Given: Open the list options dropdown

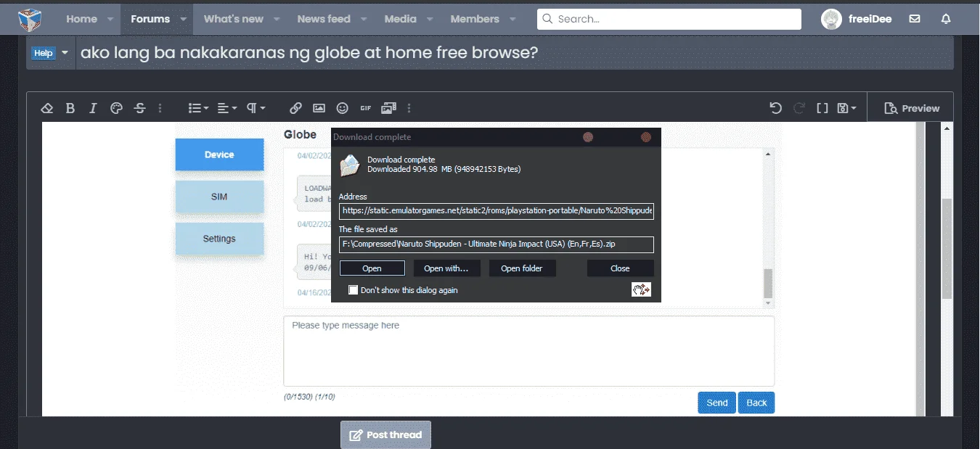Looking at the screenshot, I should pos(198,108).
